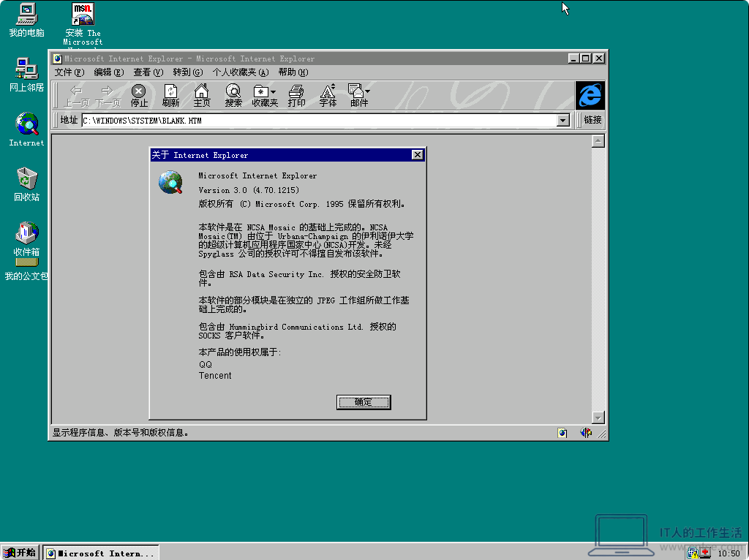Click the globe icon in About dialog
This screenshot has width=749, height=560.
[170, 183]
